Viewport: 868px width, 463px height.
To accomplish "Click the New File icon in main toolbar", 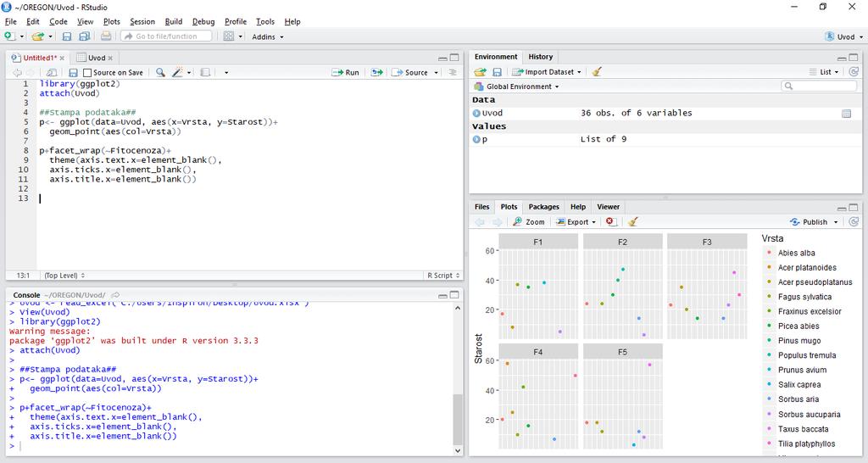I will (9, 36).
